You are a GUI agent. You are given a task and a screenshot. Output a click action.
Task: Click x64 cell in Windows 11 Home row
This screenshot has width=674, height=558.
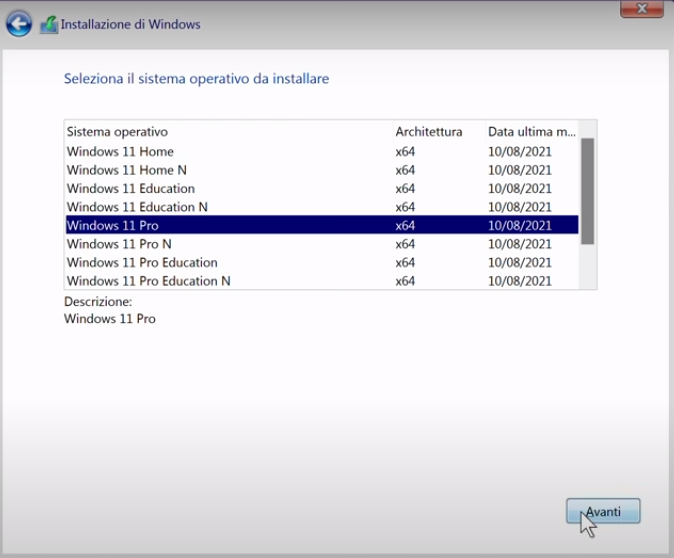point(405,151)
